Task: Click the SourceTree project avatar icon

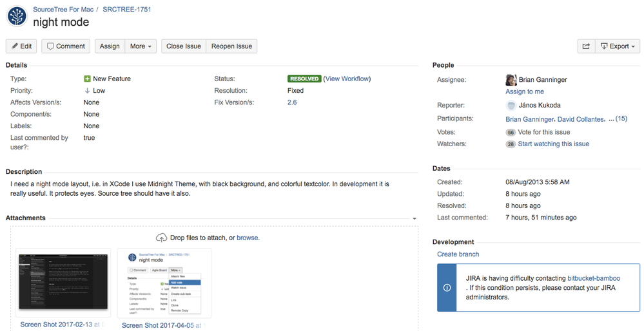Action: click(x=17, y=16)
